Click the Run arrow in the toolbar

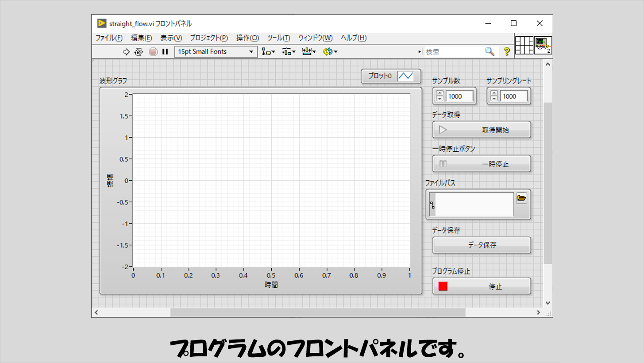127,52
